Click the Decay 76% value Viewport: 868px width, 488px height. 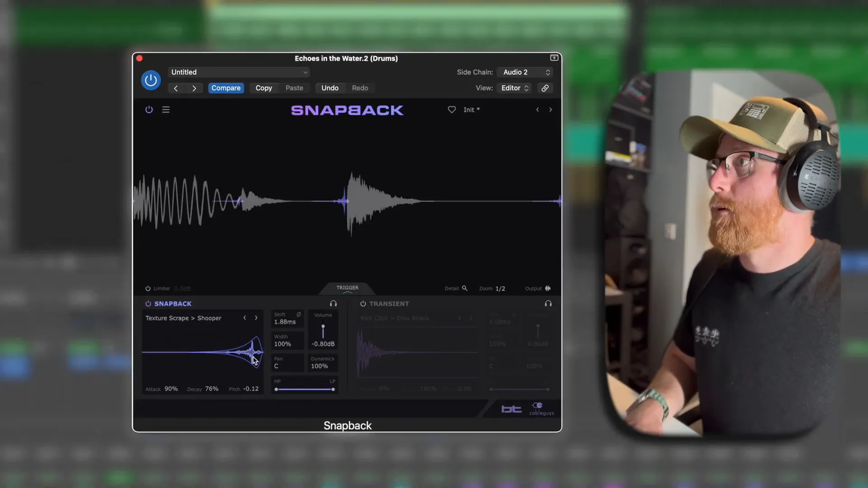[x=212, y=389]
